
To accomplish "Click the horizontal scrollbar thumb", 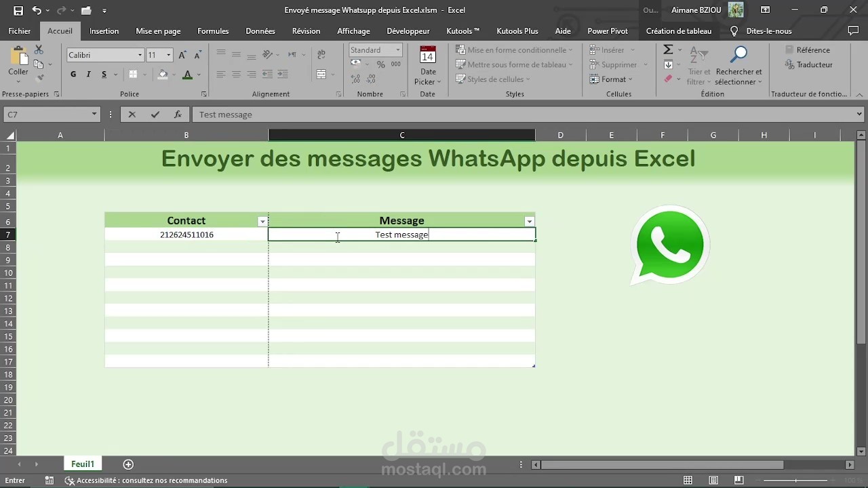I will tap(662, 465).
